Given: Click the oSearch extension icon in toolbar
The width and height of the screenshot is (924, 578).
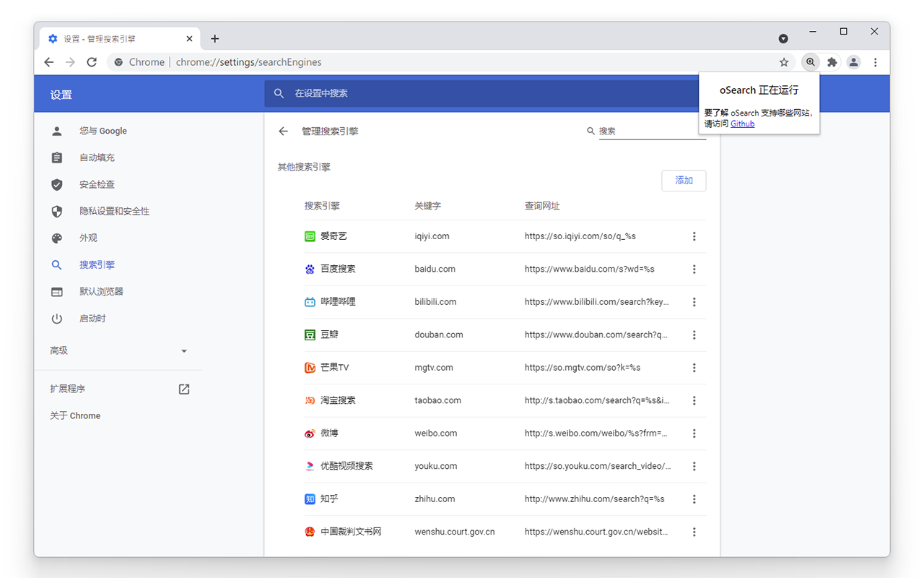Looking at the screenshot, I should [810, 62].
